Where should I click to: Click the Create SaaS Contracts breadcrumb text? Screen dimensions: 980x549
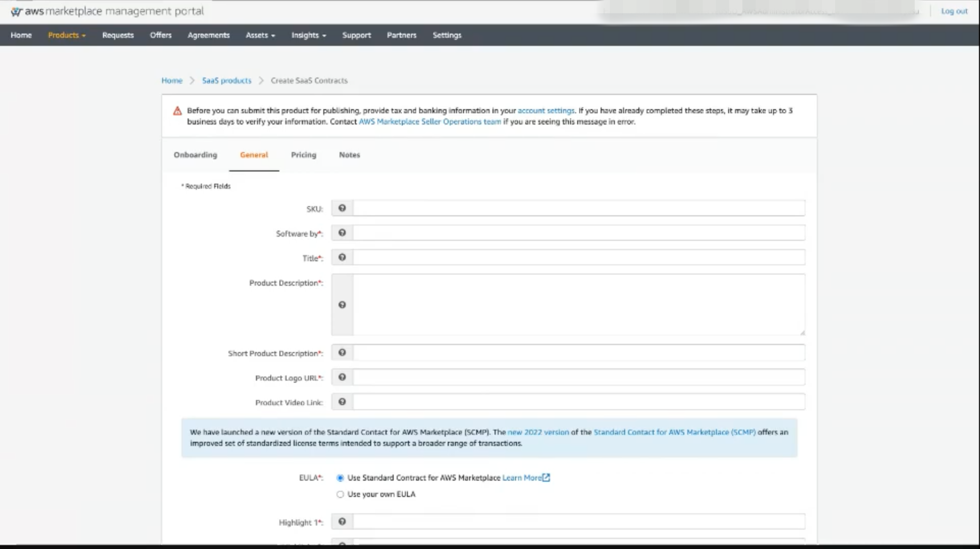[x=309, y=81]
